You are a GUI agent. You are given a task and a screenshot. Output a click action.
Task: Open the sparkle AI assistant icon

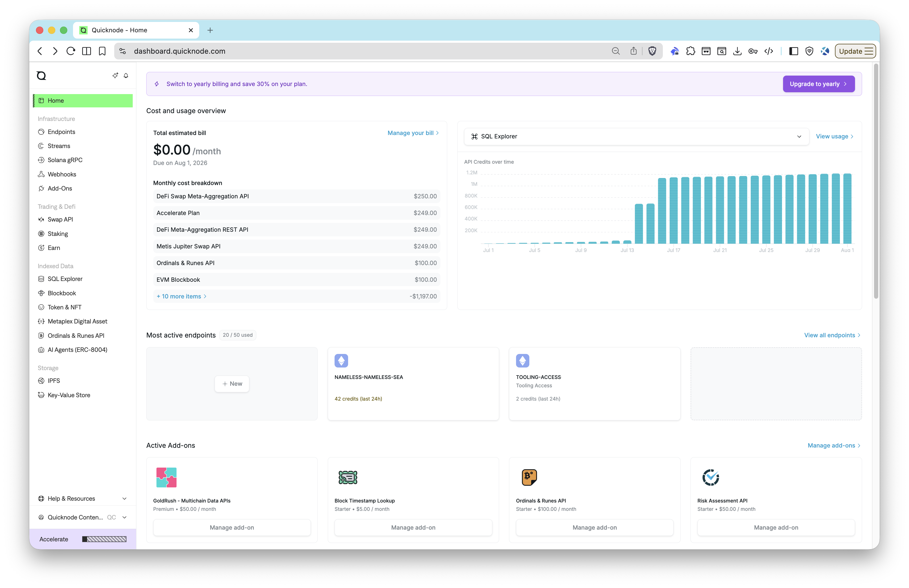click(x=115, y=76)
